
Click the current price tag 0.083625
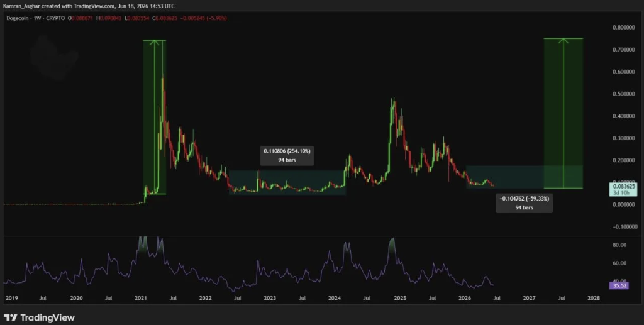coord(625,186)
